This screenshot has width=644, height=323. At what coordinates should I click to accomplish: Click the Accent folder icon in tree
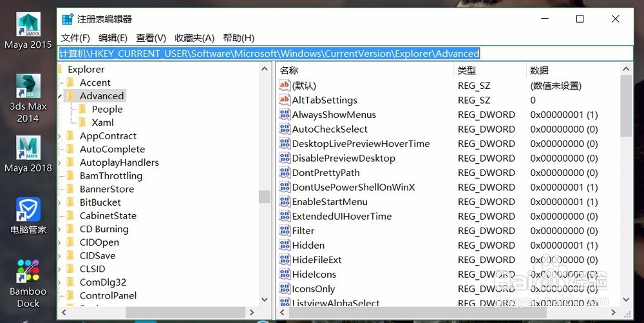coord(71,83)
